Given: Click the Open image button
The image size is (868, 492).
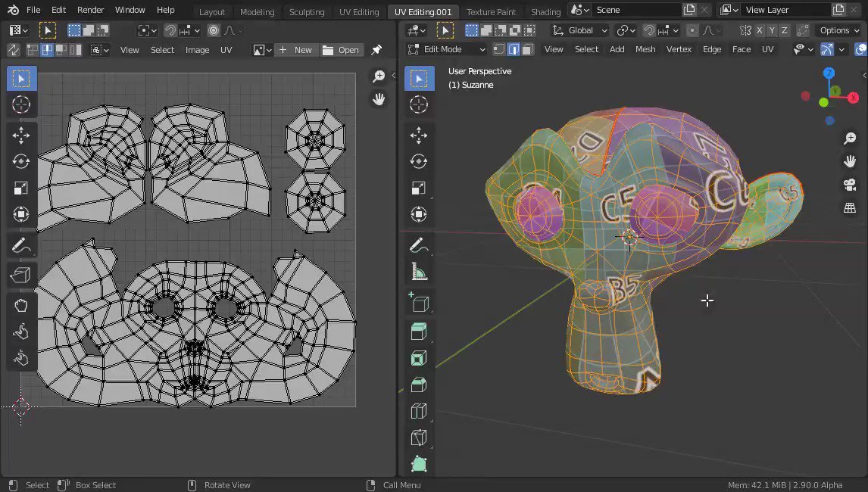Looking at the screenshot, I should [341, 50].
